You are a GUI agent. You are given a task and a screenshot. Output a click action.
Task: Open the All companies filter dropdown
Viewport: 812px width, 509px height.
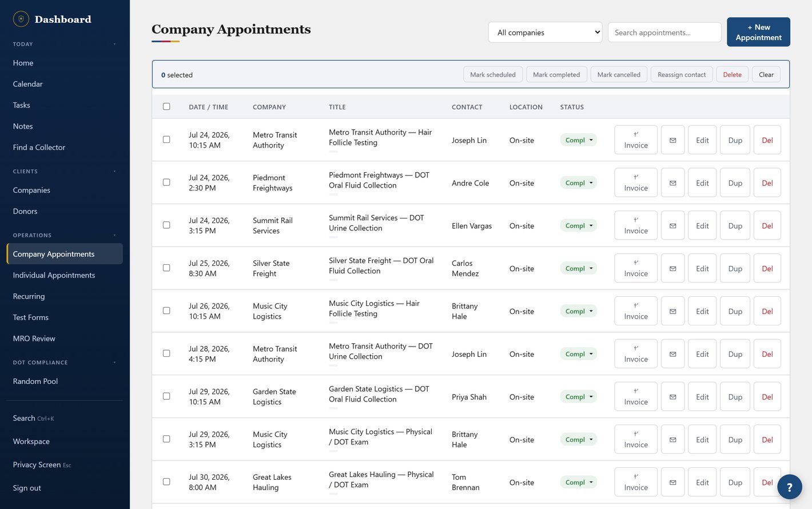point(546,32)
